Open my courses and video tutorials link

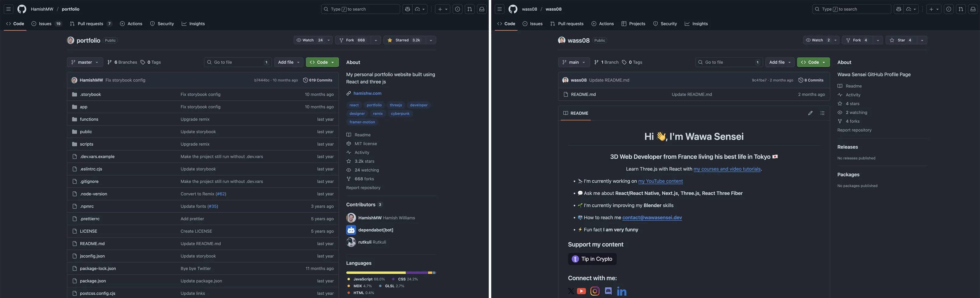[x=727, y=169]
